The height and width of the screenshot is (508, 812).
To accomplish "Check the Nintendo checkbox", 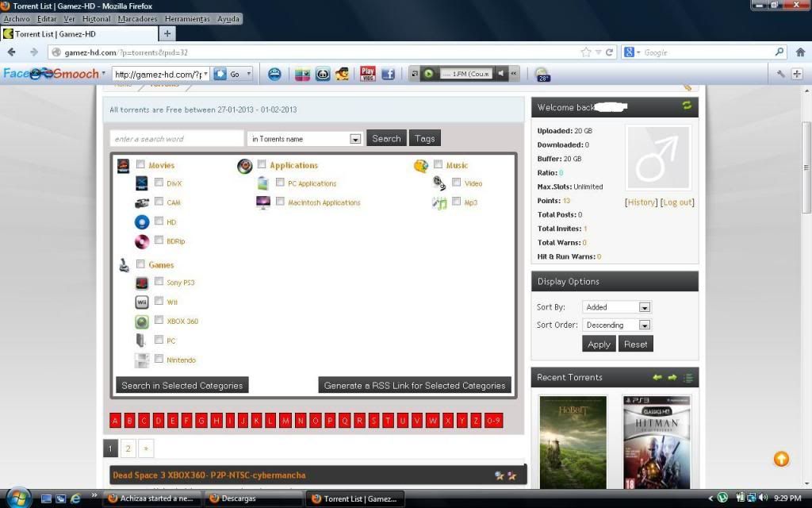I will (159, 359).
